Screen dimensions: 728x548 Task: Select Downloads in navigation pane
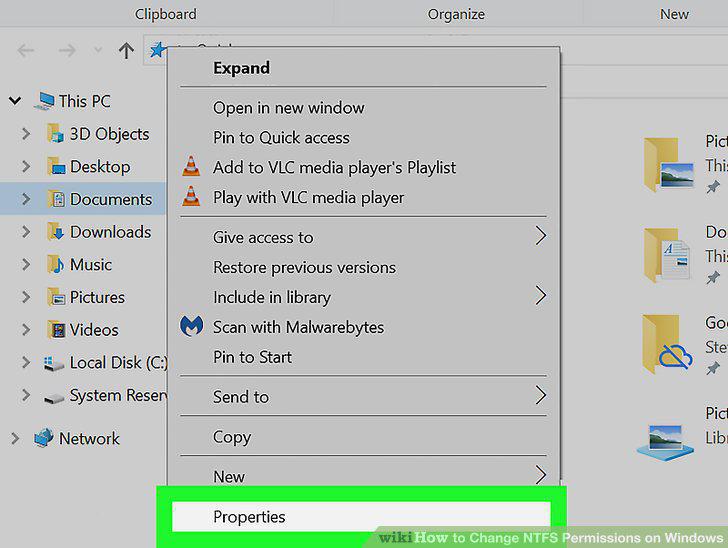click(x=110, y=232)
